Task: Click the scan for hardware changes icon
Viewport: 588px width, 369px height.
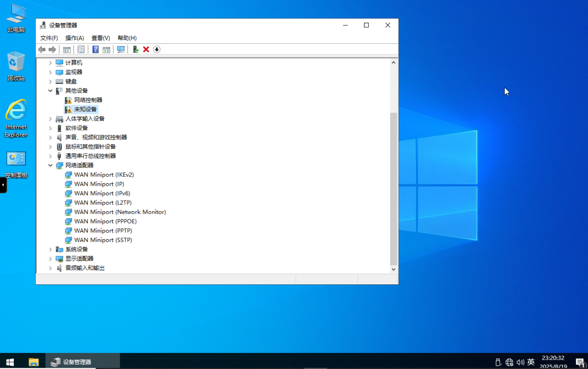Action: pyautogui.click(x=121, y=50)
